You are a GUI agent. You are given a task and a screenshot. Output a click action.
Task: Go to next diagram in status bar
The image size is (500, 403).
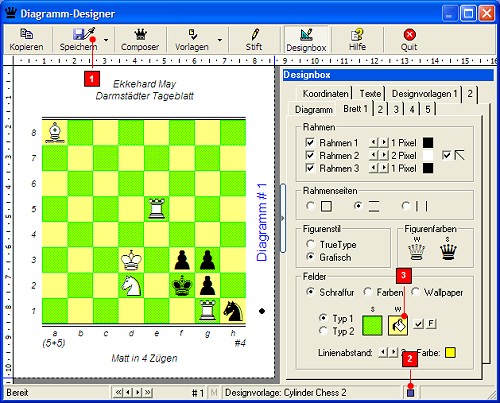[138, 393]
